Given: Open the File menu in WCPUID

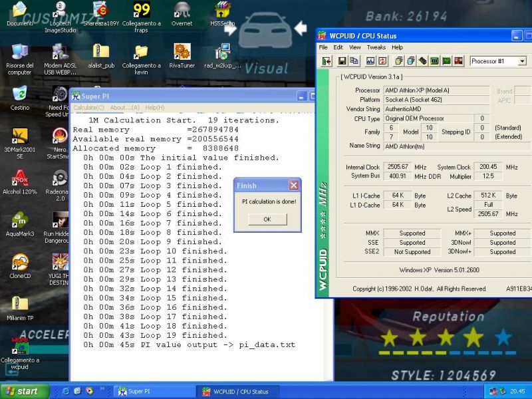Looking at the screenshot, I should [x=323, y=47].
